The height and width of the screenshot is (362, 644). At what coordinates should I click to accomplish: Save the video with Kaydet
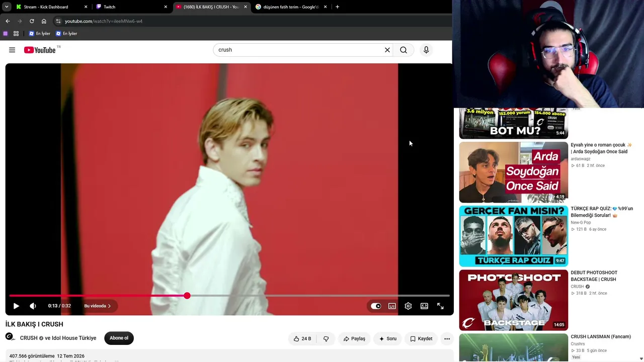[x=421, y=339]
